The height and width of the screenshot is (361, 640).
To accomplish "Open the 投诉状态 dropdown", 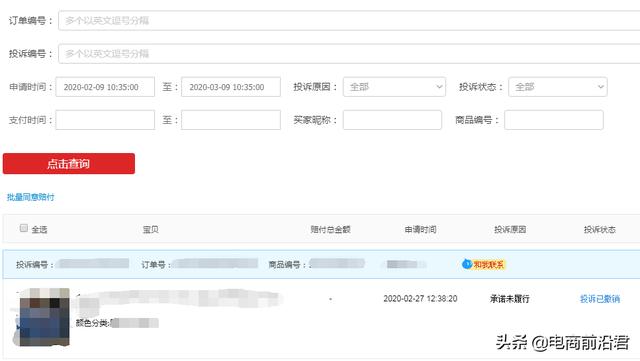I will point(558,87).
